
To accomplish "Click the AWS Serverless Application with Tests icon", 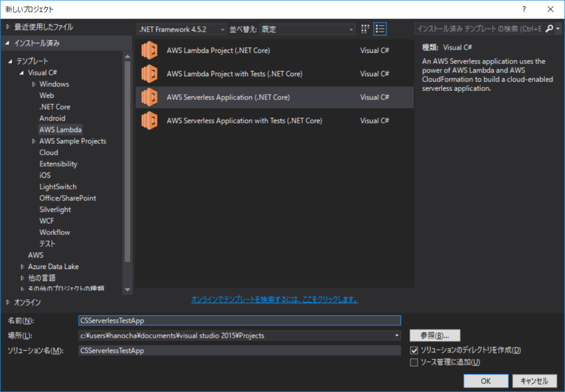I will 149,121.
